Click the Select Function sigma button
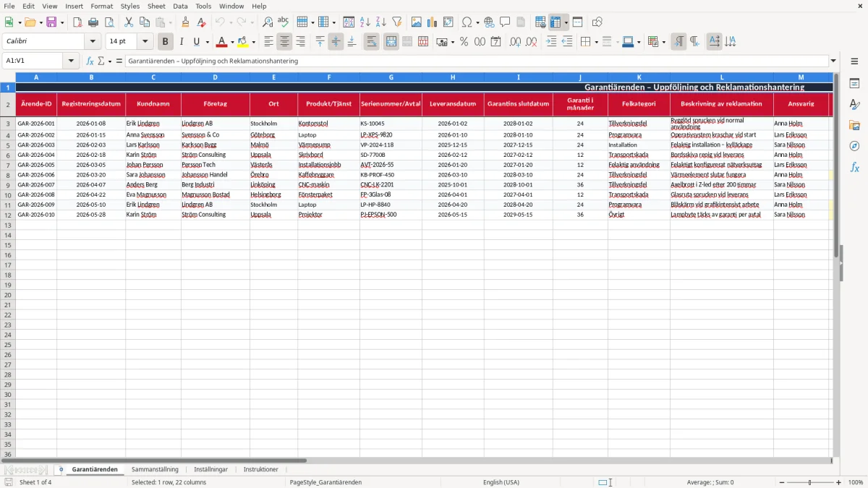868x488 pixels. click(101, 61)
